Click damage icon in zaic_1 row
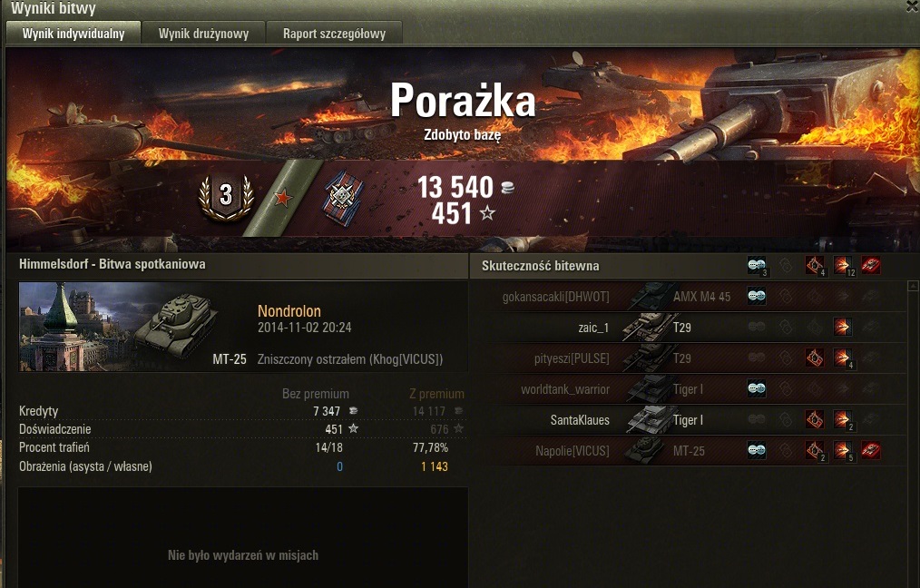 click(843, 327)
